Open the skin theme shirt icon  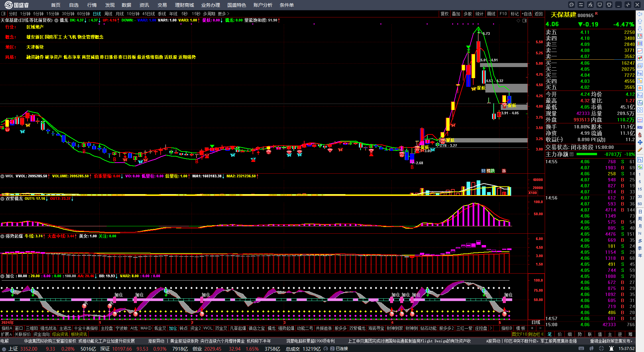click(x=609, y=5)
